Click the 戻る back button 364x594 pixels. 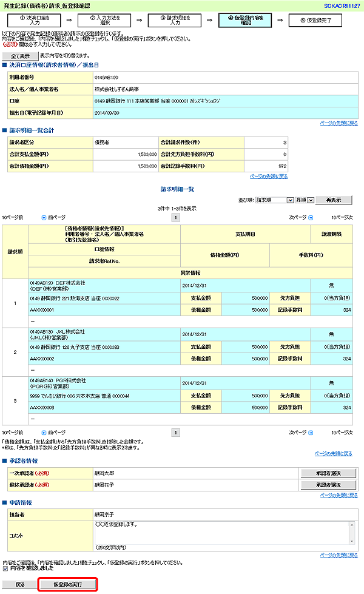[20, 584]
